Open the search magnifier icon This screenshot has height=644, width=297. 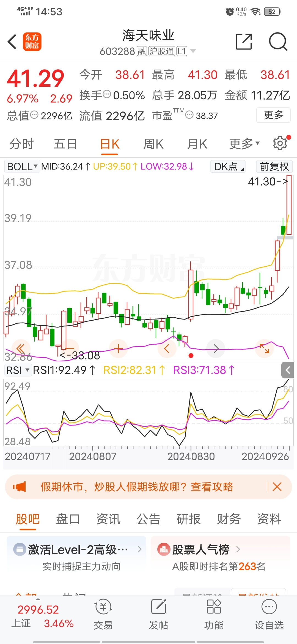278,42
